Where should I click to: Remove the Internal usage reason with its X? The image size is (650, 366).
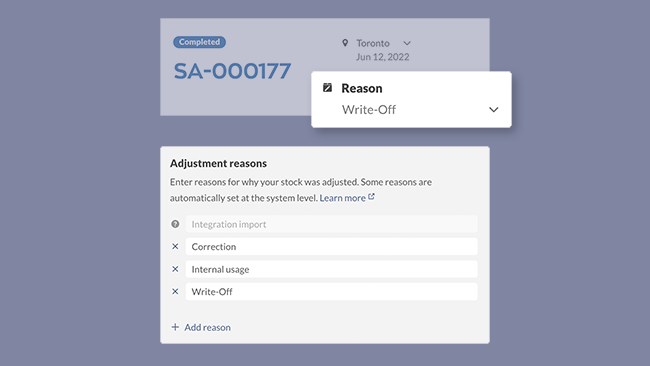tap(175, 269)
